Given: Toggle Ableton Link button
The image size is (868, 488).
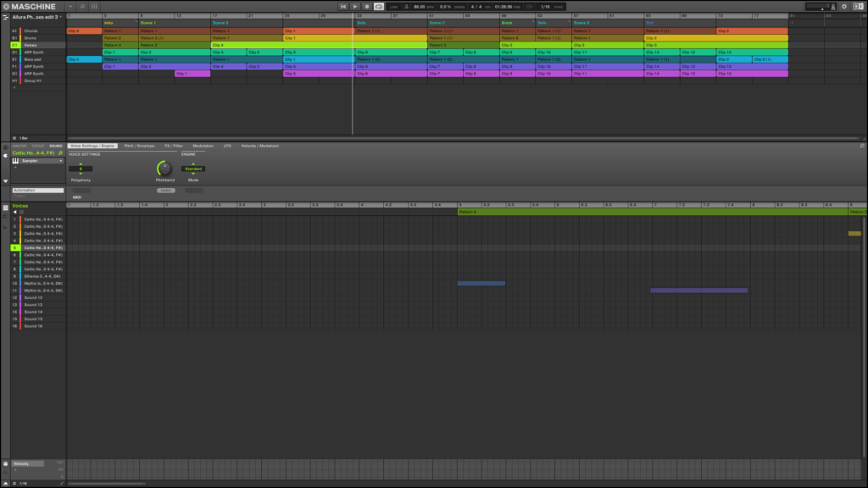Looking at the screenshot, I should tap(393, 7).
